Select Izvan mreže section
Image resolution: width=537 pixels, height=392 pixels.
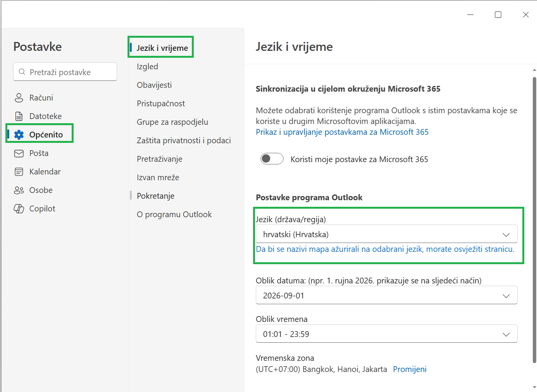tap(158, 178)
